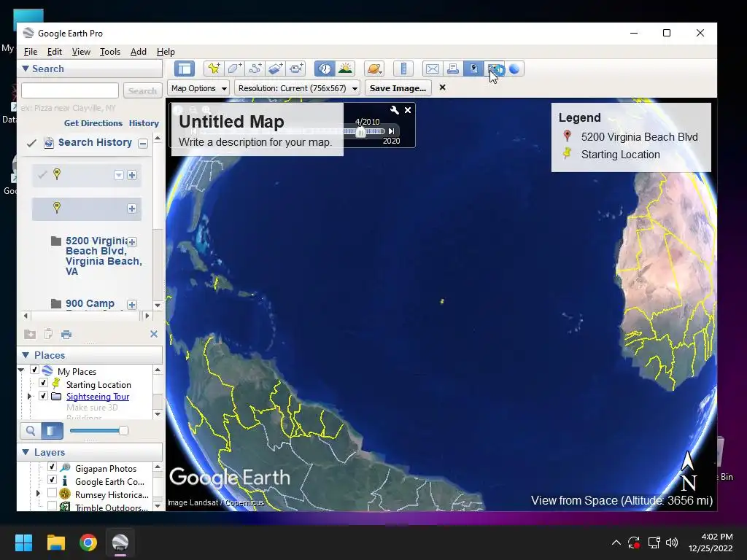Open the search History link
Viewport: 747px width, 560px height.
[x=144, y=123]
